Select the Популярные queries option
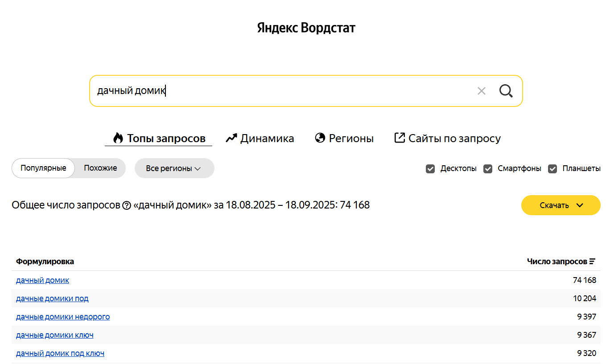Image resolution: width=606 pixels, height=364 pixels. coord(43,168)
